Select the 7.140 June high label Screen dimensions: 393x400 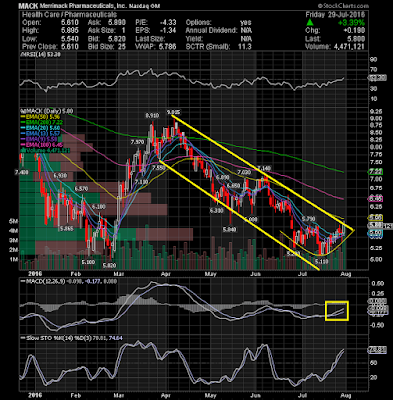(265, 168)
